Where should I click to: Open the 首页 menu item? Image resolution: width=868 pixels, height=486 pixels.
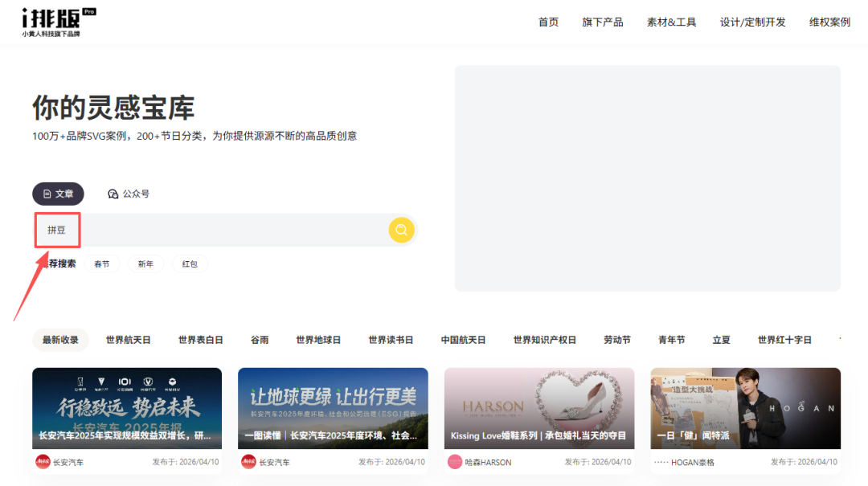[548, 22]
